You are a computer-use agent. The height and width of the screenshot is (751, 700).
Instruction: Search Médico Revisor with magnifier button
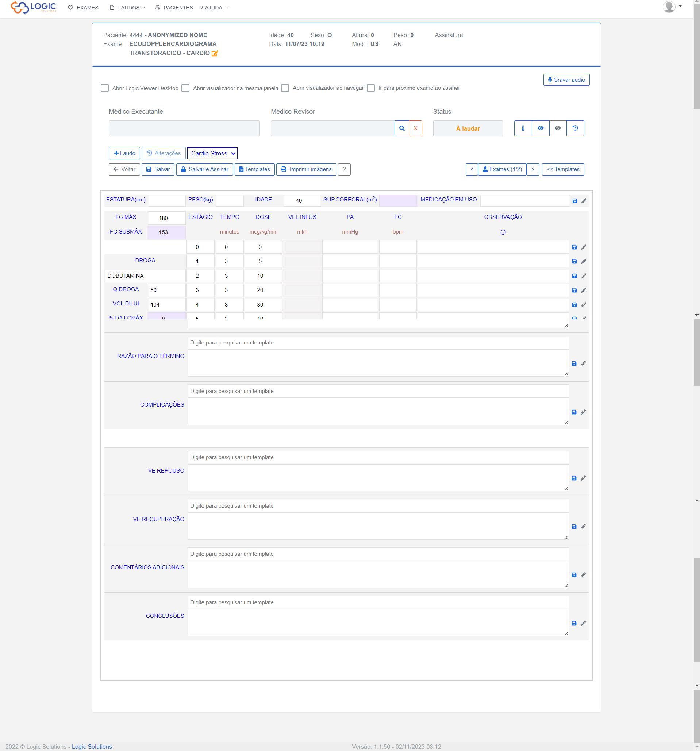(x=402, y=128)
